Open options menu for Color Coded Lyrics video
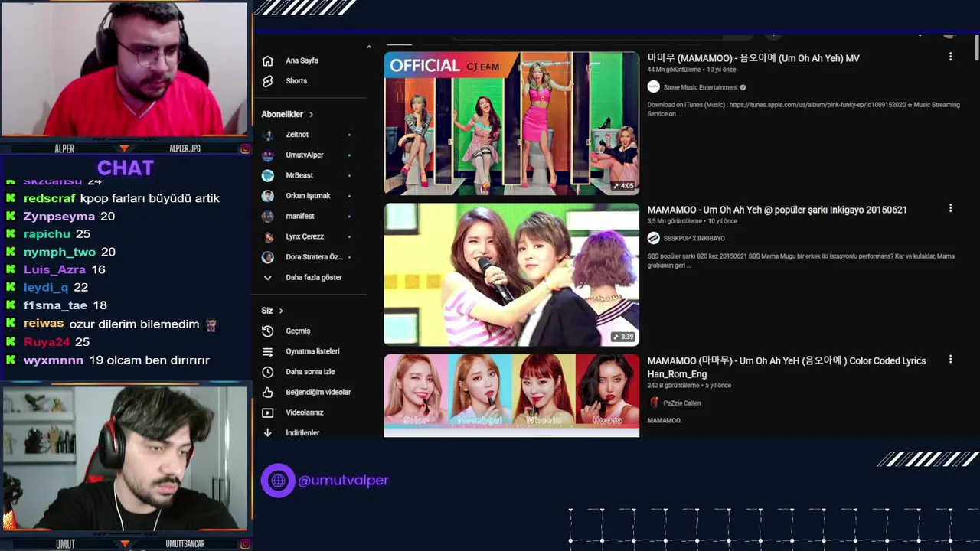Screen dimensions: 980x551 click(950, 359)
